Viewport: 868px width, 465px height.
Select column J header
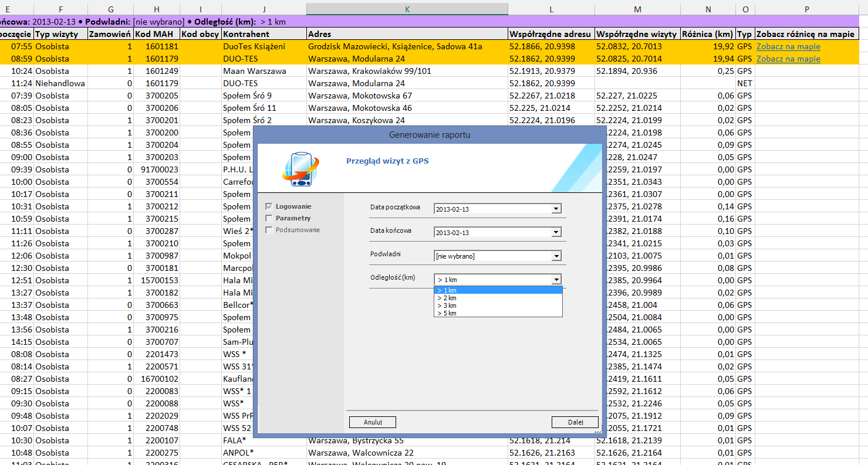coord(264,9)
